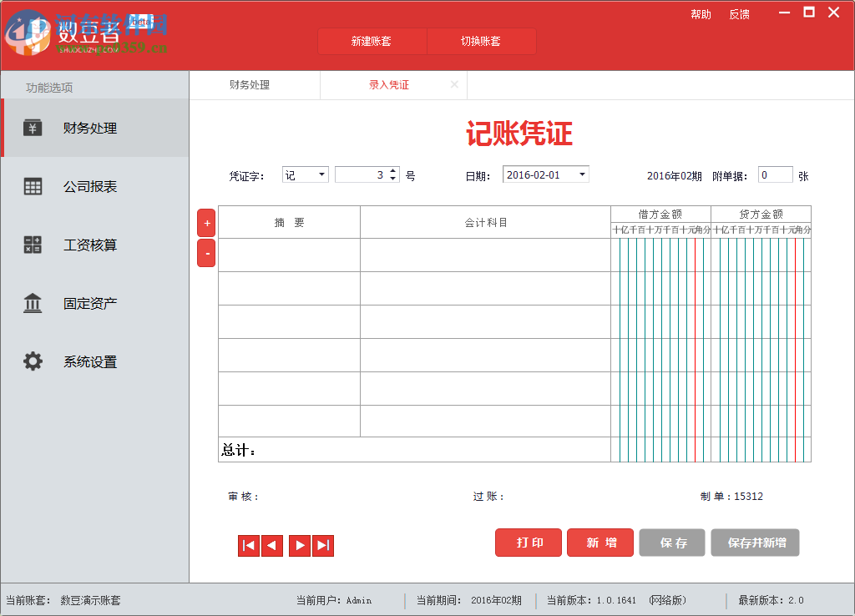Increase the voucher number with the up stepper
The width and height of the screenshot is (855, 616).
[393, 170]
